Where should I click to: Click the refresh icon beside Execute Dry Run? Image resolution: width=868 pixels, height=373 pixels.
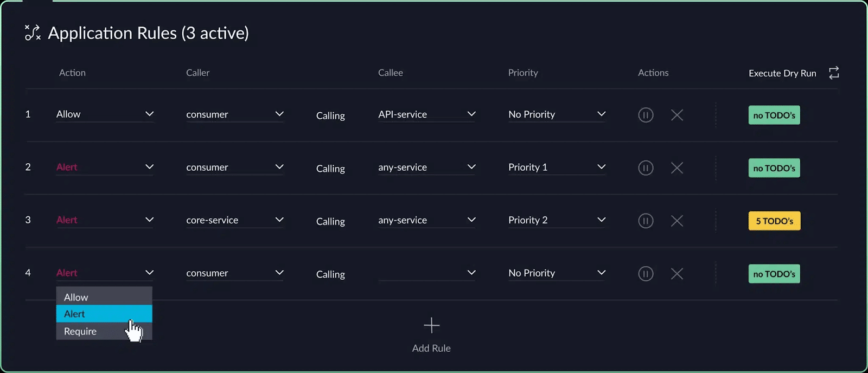click(834, 72)
